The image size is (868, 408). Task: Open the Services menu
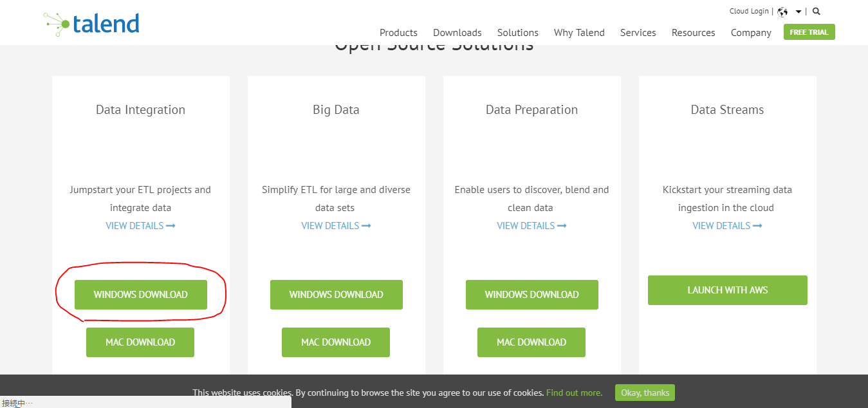[x=638, y=33]
